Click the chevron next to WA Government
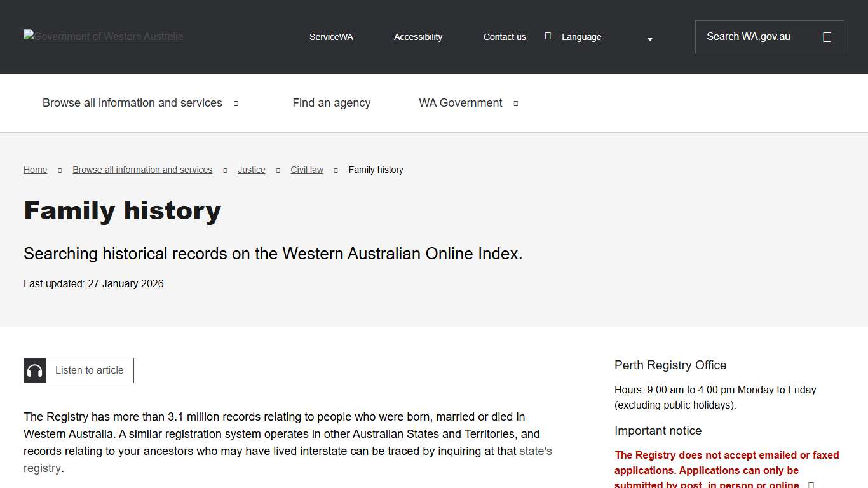The height and width of the screenshot is (488, 868). pyautogui.click(x=515, y=103)
